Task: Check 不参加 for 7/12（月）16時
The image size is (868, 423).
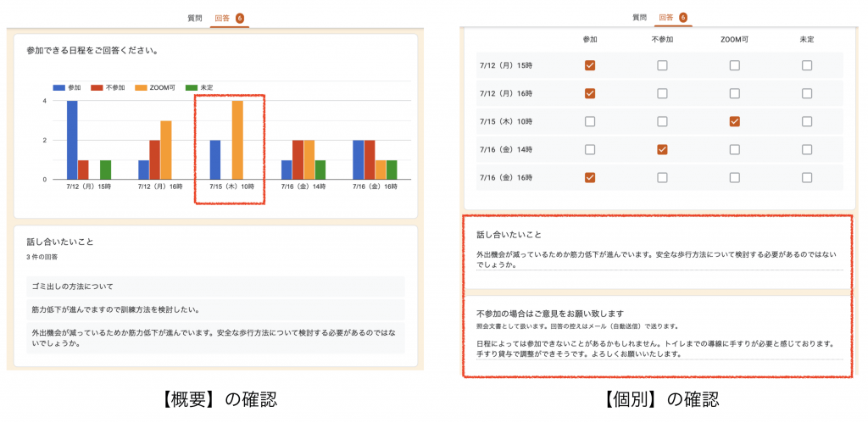Action: (662, 93)
